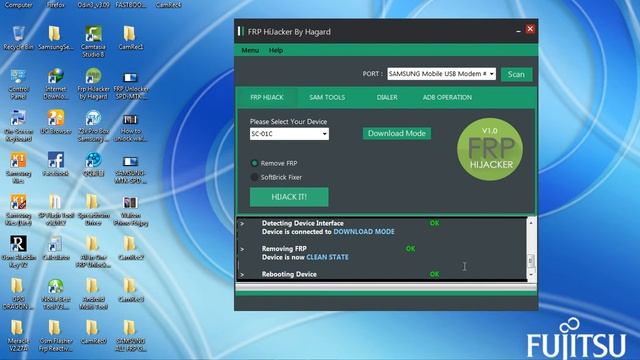Launch Nokia Best Tool shortcut
640x360 pixels.
tap(56, 294)
